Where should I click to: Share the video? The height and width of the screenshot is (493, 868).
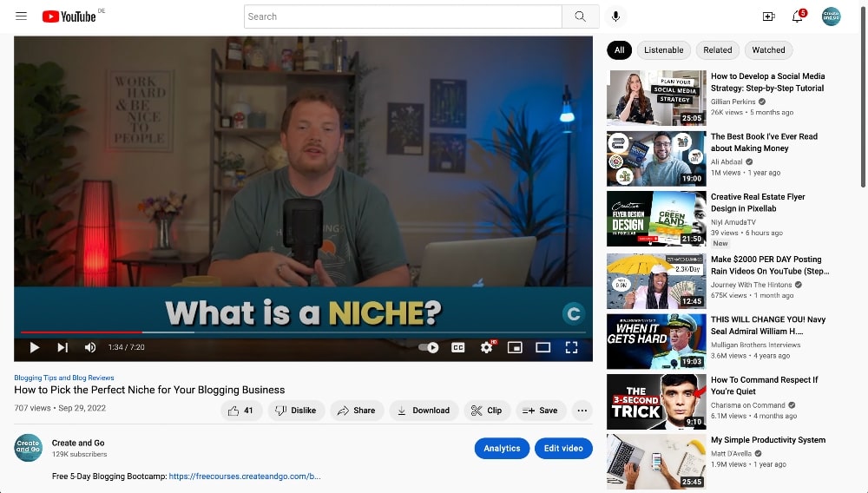(x=357, y=411)
